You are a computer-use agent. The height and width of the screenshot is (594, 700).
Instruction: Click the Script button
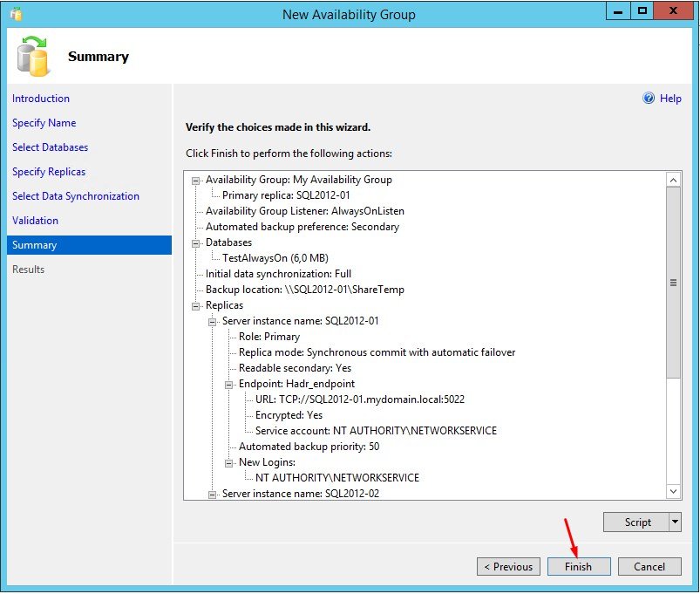[637, 522]
